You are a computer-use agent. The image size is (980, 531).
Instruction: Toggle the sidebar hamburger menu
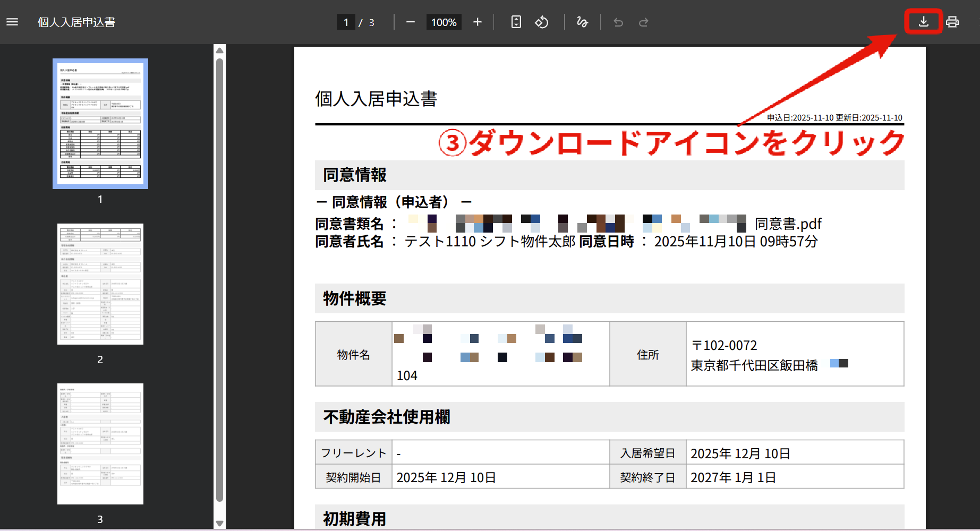12,22
